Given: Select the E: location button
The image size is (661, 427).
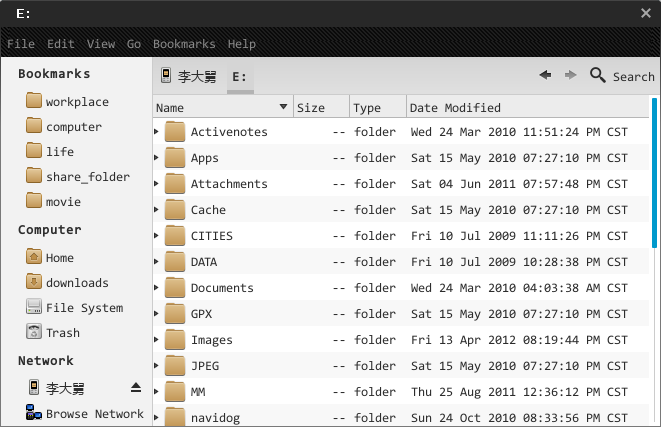Looking at the screenshot, I should (x=240, y=76).
